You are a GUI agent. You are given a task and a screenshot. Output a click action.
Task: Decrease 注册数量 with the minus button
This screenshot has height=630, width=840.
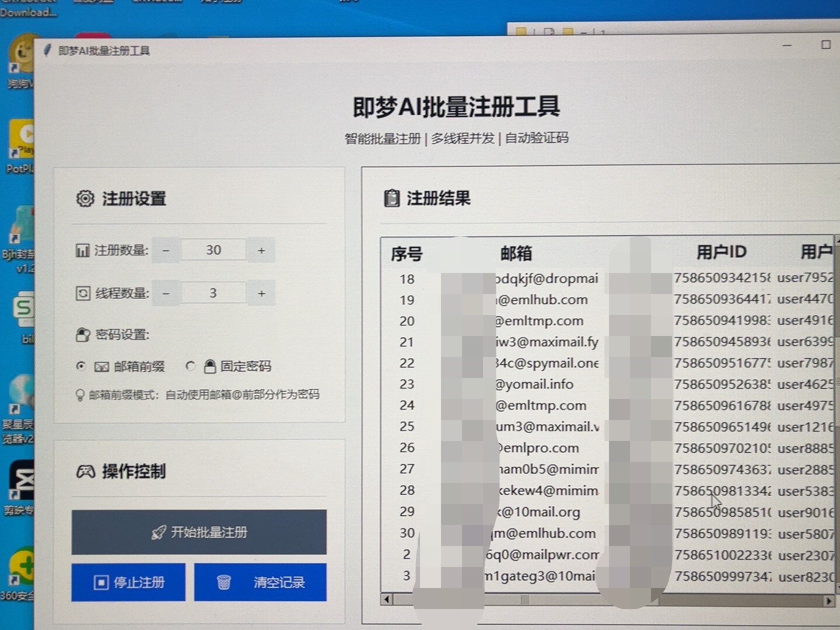tap(166, 250)
